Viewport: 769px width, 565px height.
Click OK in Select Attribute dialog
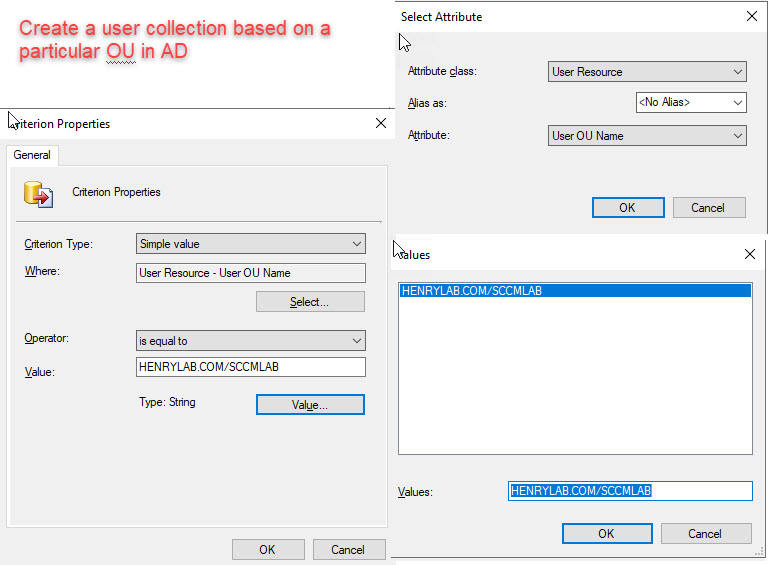tap(627, 208)
